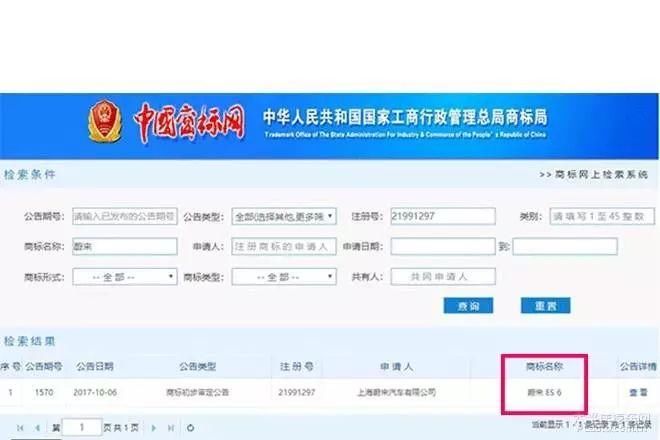The height and width of the screenshot is (440, 660).
Task: Go to previous results page
Action: pyautogui.click(x=37, y=428)
